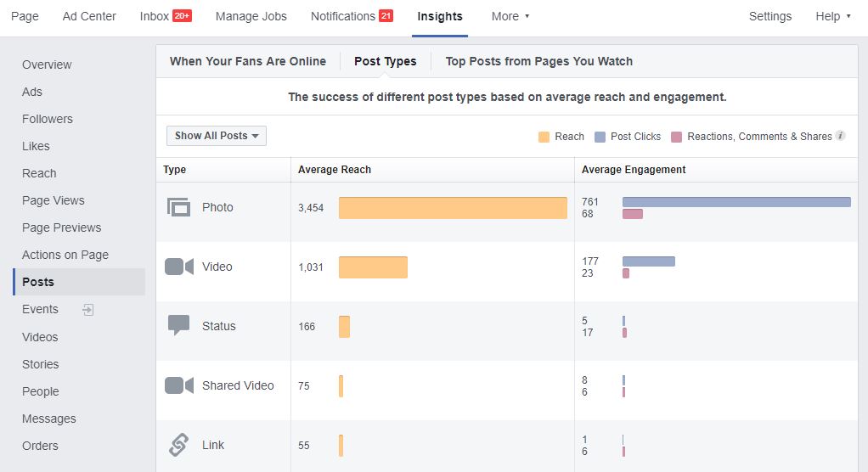Open the Show All Posts dropdown
The image size is (868, 472).
217,136
